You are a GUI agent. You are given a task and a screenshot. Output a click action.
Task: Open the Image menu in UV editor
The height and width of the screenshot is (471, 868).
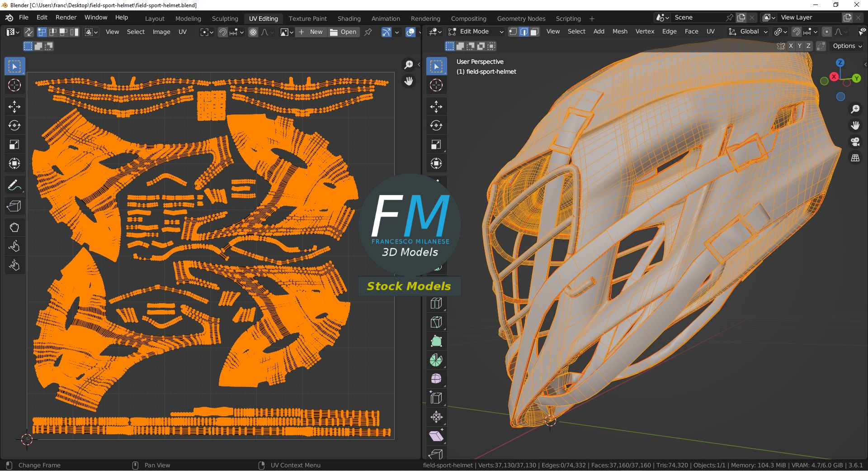point(161,32)
